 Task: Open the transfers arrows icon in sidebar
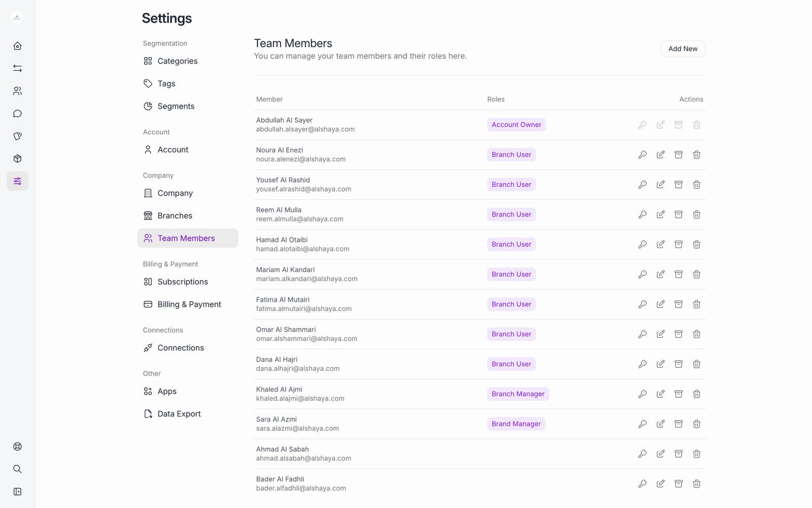point(17,68)
